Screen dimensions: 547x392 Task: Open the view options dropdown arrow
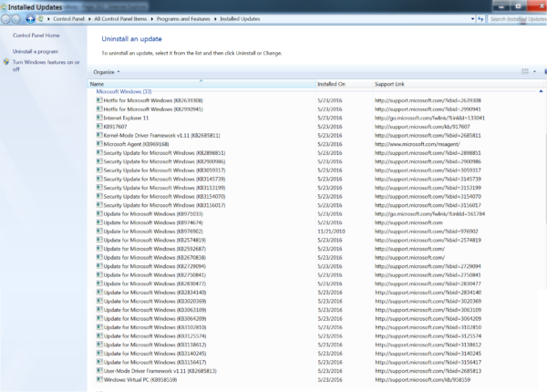[534, 71]
